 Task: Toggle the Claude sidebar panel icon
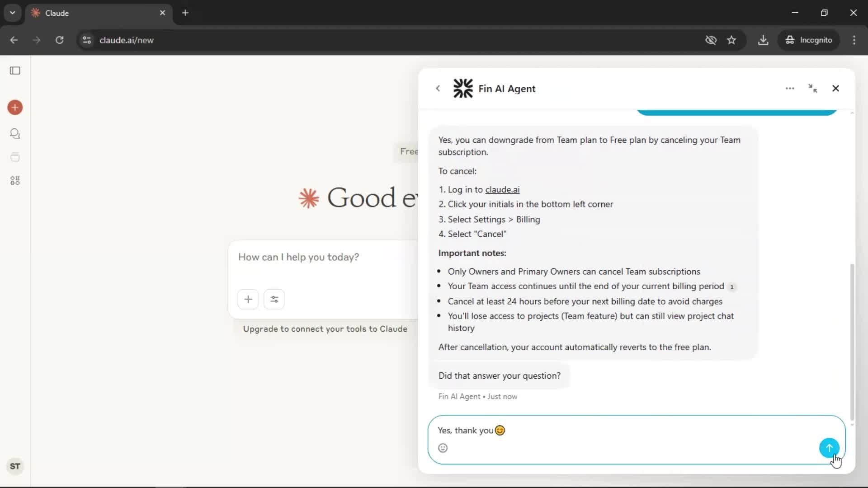(15, 70)
